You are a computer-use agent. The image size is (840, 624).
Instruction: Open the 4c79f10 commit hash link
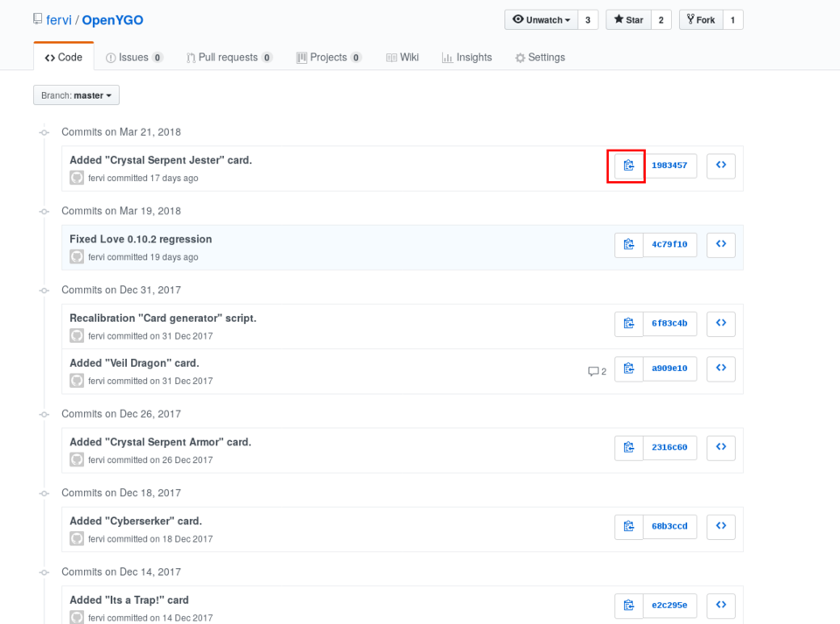click(x=669, y=245)
